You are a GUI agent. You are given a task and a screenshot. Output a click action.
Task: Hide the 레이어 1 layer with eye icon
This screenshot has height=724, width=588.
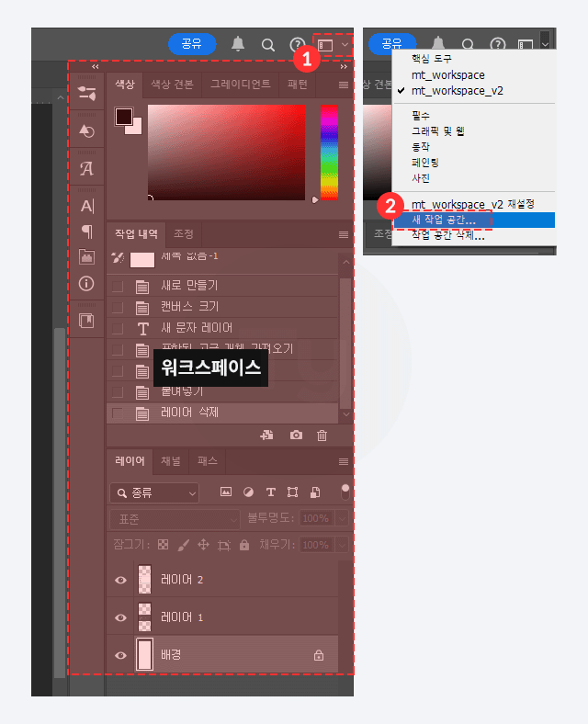pyautogui.click(x=121, y=617)
